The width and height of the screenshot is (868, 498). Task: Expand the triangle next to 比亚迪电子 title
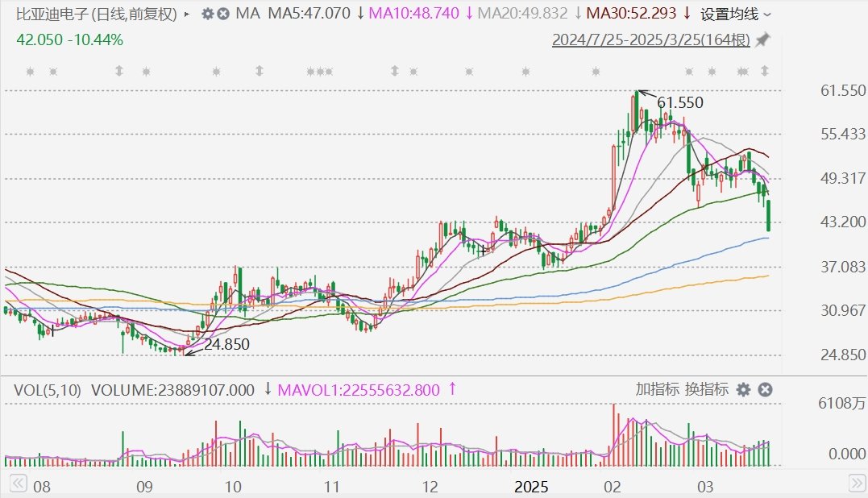click(x=186, y=15)
